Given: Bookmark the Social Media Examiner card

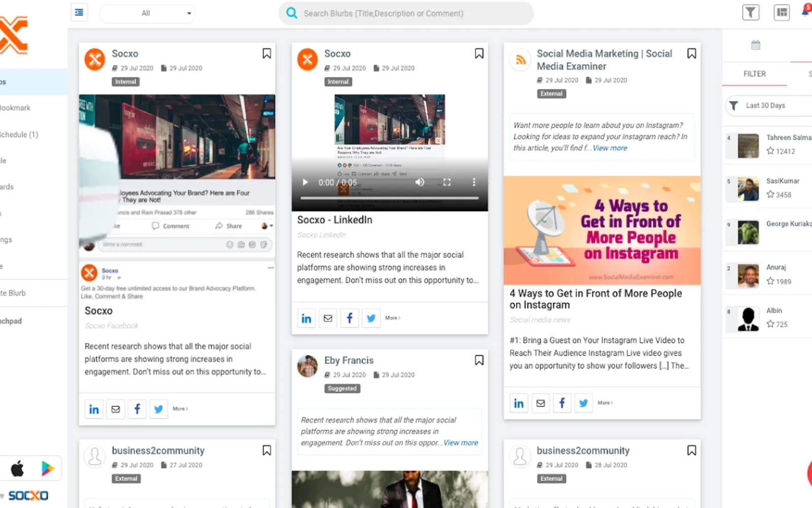Looking at the screenshot, I should pyautogui.click(x=691, y=53).
